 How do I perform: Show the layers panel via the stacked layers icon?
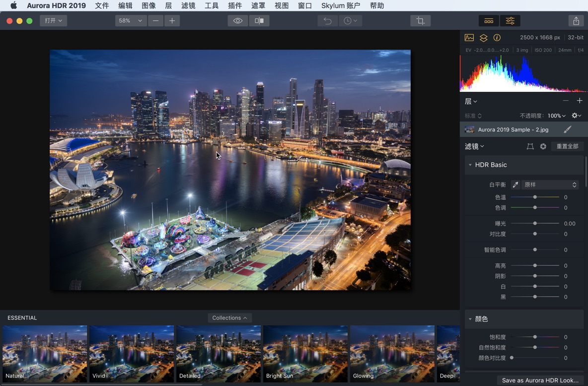tap(483, 37)
